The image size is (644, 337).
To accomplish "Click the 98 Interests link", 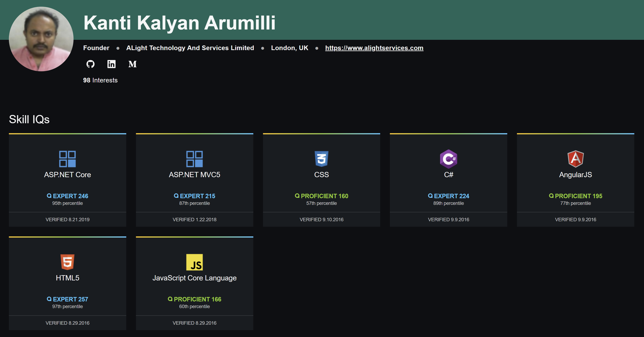I will pos(100,80).
